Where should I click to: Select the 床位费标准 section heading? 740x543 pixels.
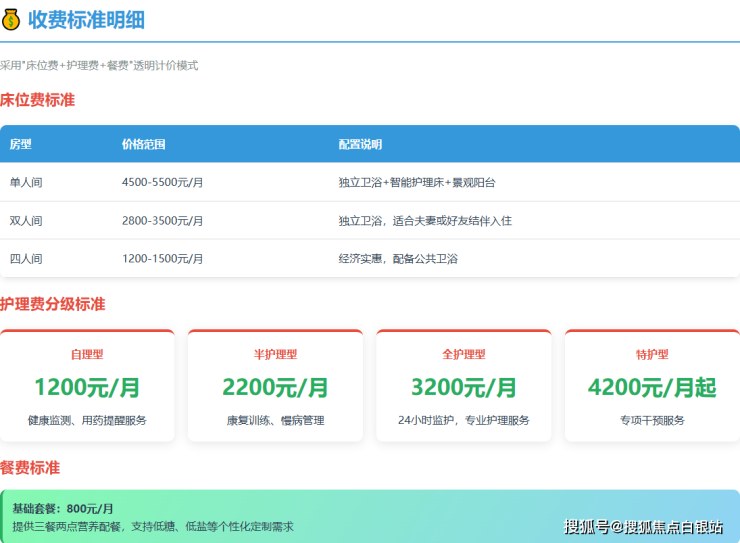click(x=38, y=100)
